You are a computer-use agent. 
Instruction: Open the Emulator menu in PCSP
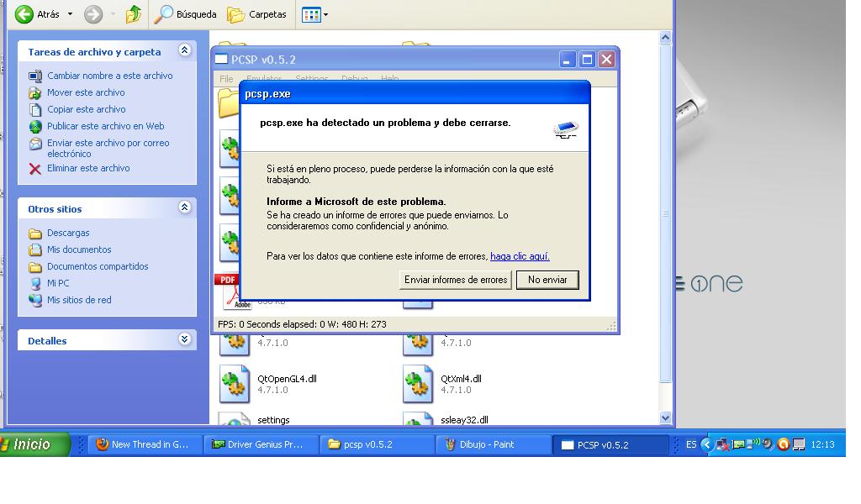click(264, 79)
